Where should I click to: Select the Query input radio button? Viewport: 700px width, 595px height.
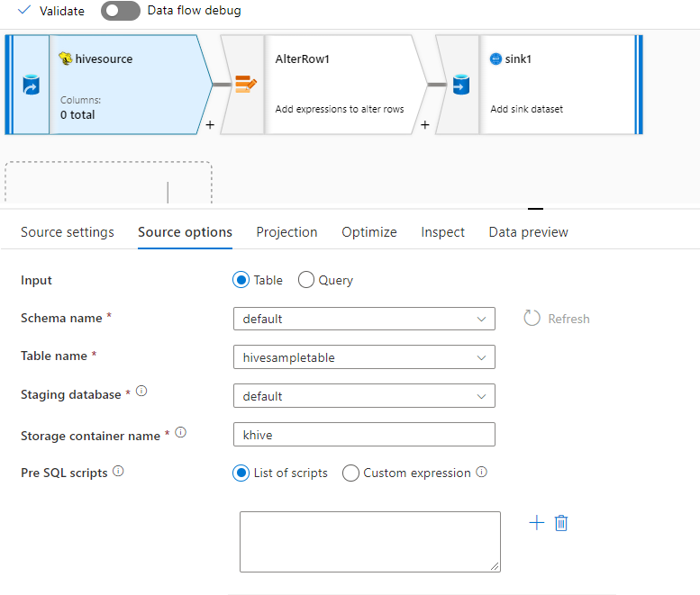pos(306,280)
